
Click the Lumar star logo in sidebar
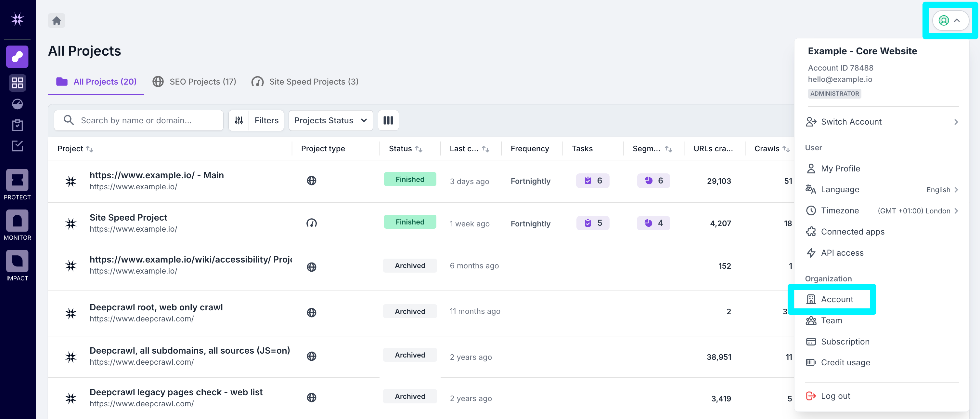[17, 19]
